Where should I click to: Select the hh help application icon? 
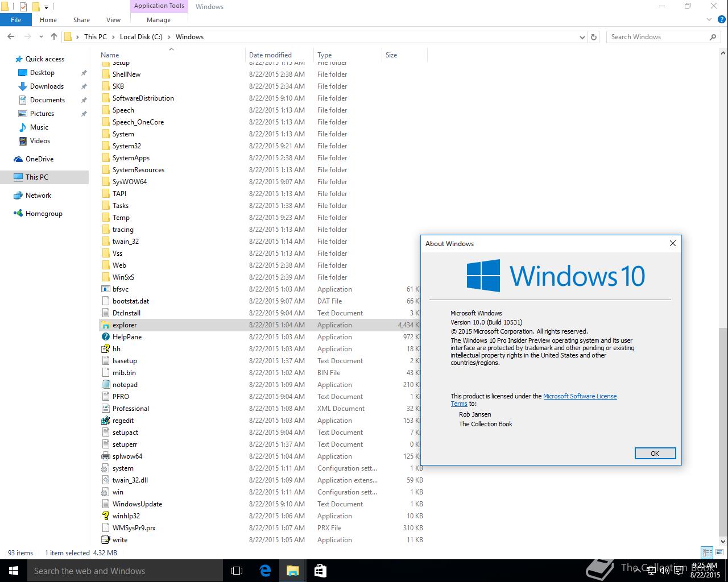point(106,349)
